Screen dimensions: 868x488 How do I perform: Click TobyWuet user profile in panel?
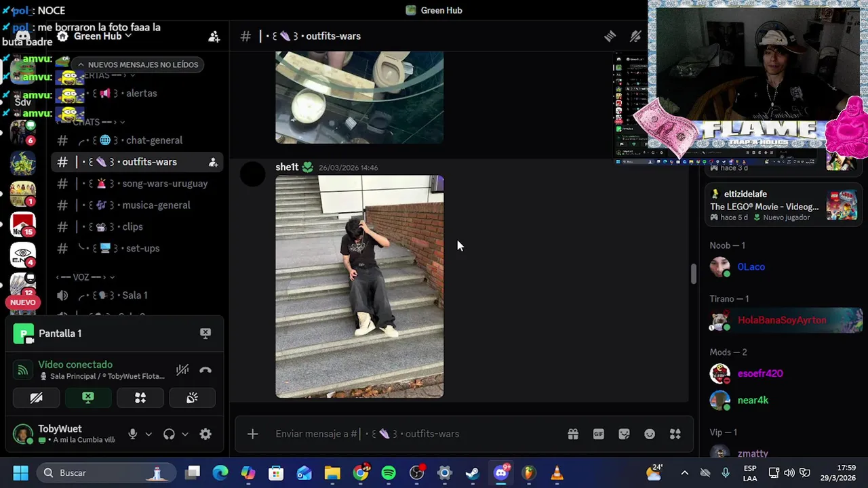click(65, 434)
